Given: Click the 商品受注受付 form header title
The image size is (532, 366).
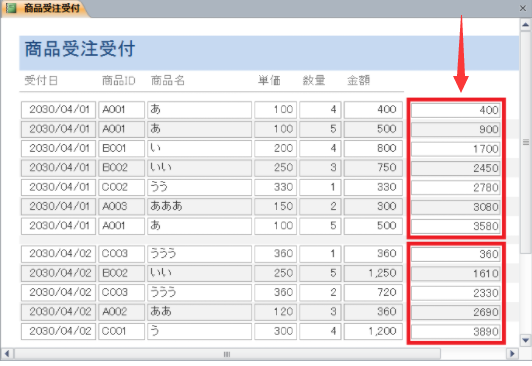Looking at the screenshot, I should pyautogui.click(x=80, y=49).
